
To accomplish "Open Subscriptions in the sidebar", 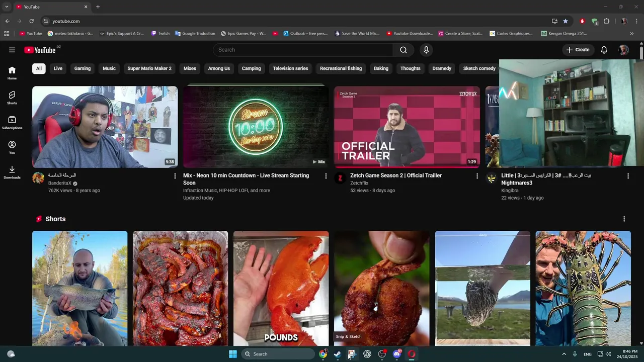I will coord(12,123).
